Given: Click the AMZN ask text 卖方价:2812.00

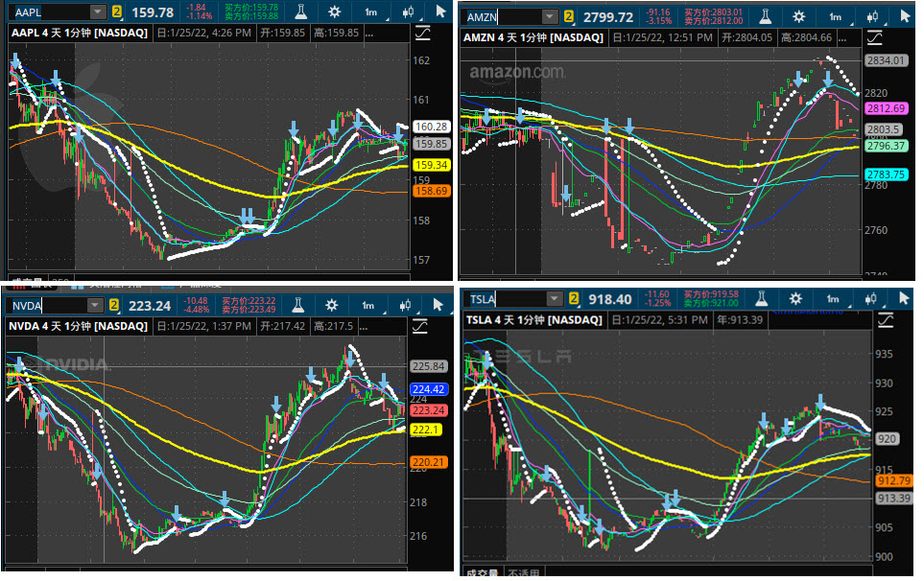Looking at the screenshot, I should point(714,21).
